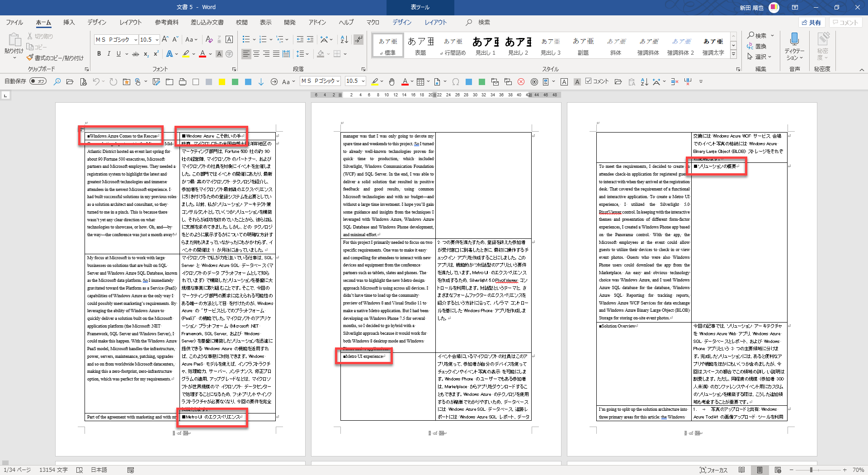Click the yellow color swatch in toolbar
The height and width of the screenshot is (475, 868).
222,82
